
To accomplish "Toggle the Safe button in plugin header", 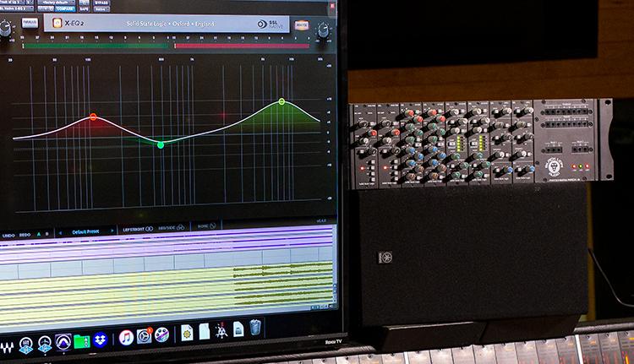I will pos(84,8).
